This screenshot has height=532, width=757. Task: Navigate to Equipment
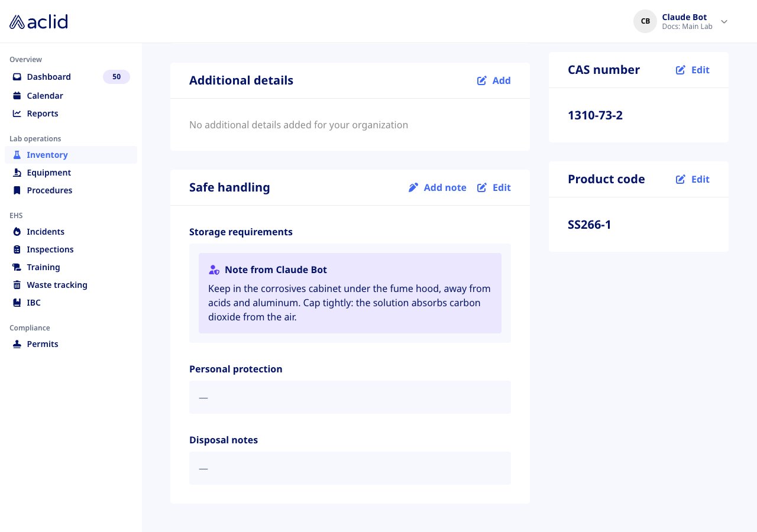(x=71, y=173)
